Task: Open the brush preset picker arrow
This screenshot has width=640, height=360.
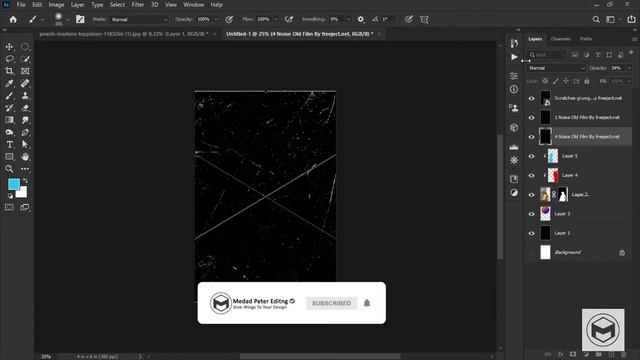Action: point(68,19)
